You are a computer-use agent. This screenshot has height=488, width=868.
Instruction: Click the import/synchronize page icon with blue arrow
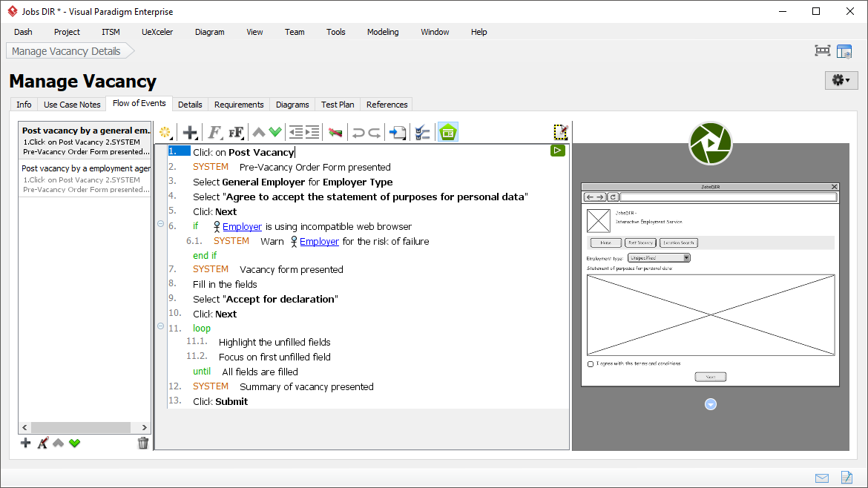coord(398,132)
